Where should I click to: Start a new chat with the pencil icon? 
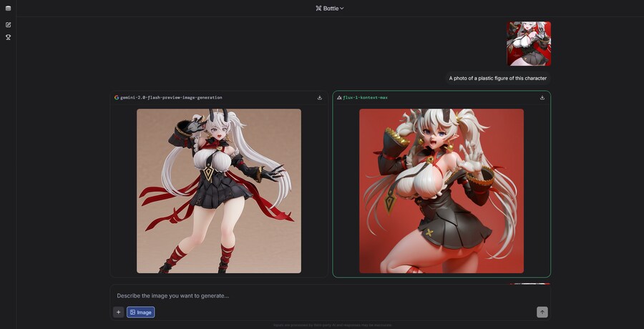[x=8, y=24]
